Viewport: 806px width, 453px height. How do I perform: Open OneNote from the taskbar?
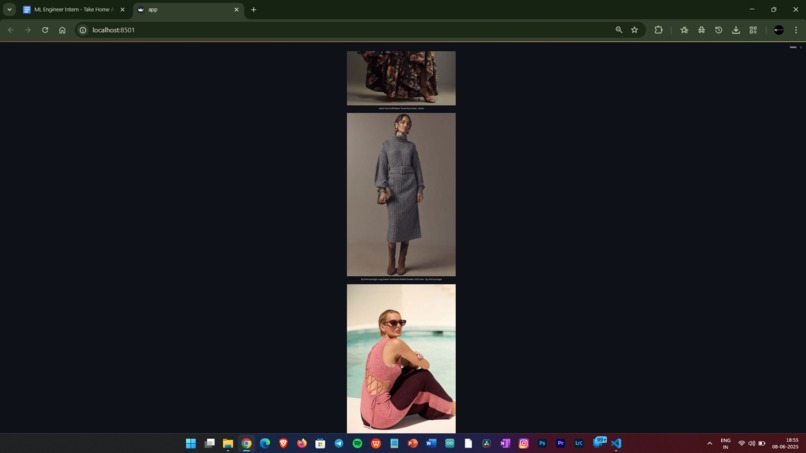pyautogui.click(x=505, y=443)
